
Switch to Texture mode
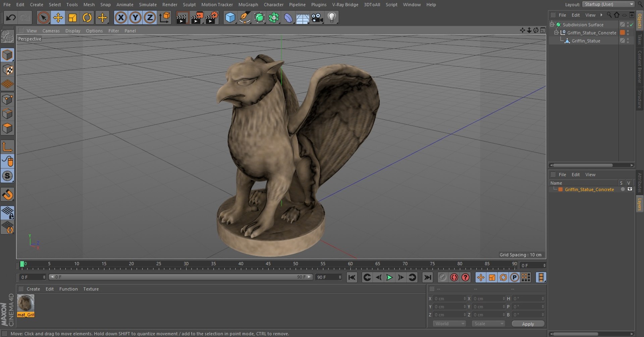click(7, 70)
